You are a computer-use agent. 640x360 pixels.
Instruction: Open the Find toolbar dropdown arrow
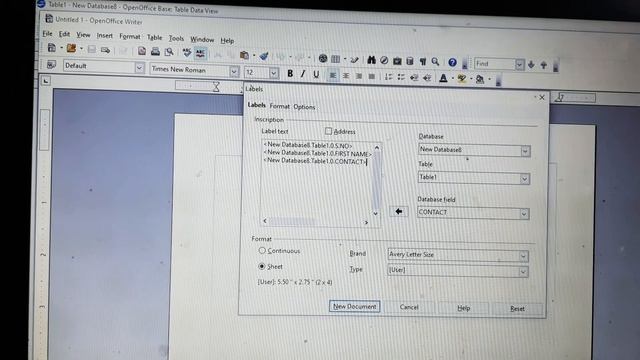click(x=519, y=64)
